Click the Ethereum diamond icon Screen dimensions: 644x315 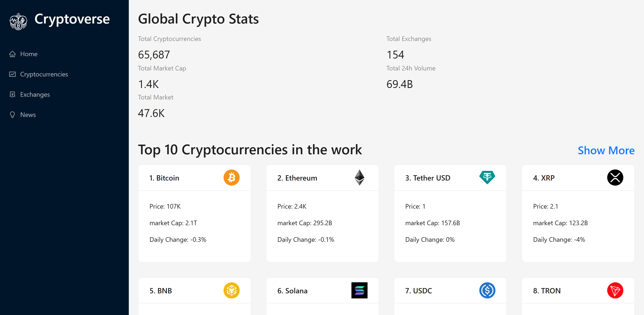[359, 177]
